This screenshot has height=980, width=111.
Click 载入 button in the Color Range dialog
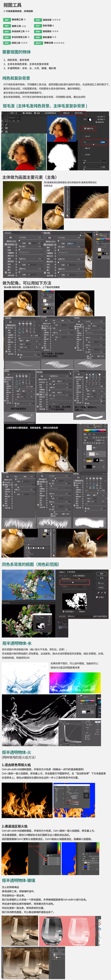(x=101, y=583)
